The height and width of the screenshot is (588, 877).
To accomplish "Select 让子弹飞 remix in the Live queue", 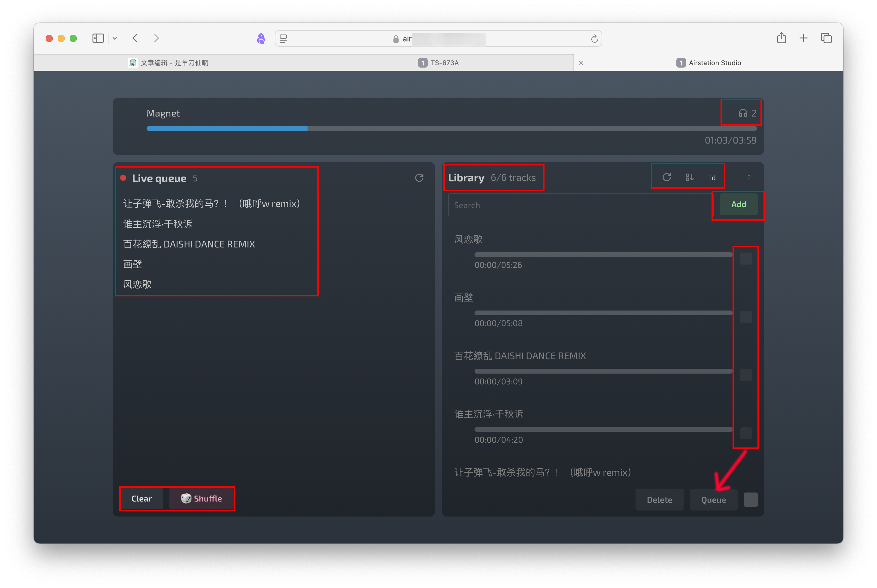I will point(212,204).
